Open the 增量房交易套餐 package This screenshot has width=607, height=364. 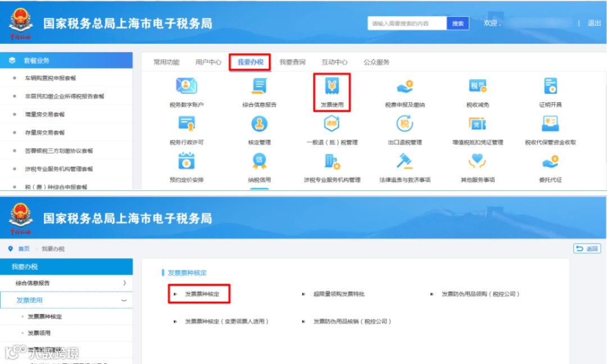pyautogui.click(x=44, y=114)
